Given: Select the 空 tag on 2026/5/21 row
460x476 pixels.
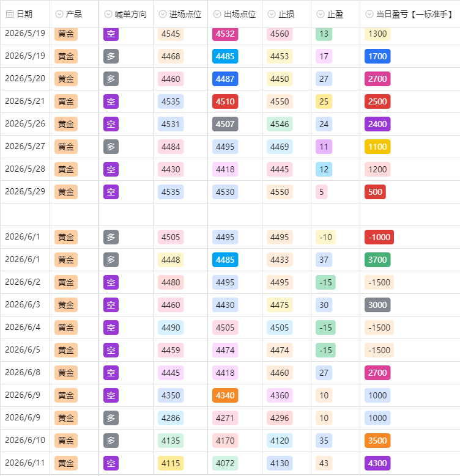Looking at the screenshot, I should tap(111, 101).
